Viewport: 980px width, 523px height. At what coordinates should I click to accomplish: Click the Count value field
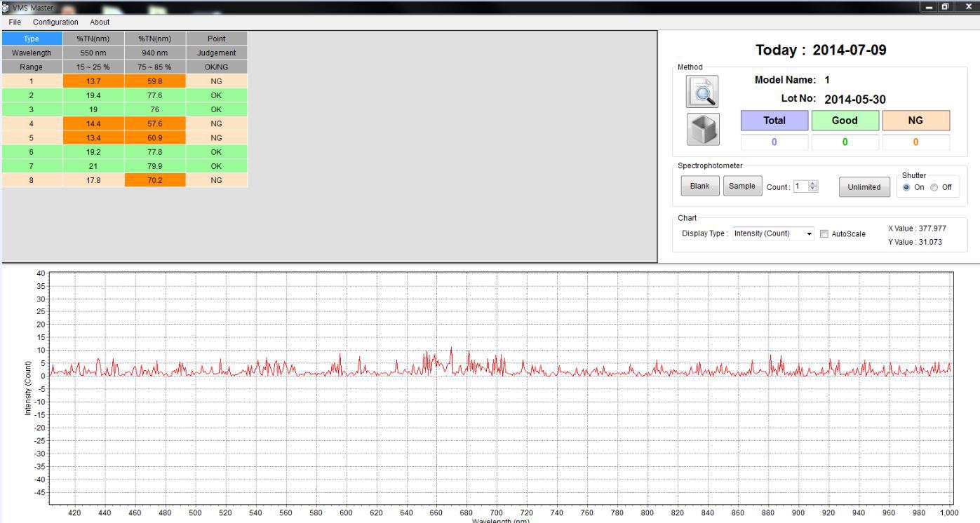click(x=801, y=186)
